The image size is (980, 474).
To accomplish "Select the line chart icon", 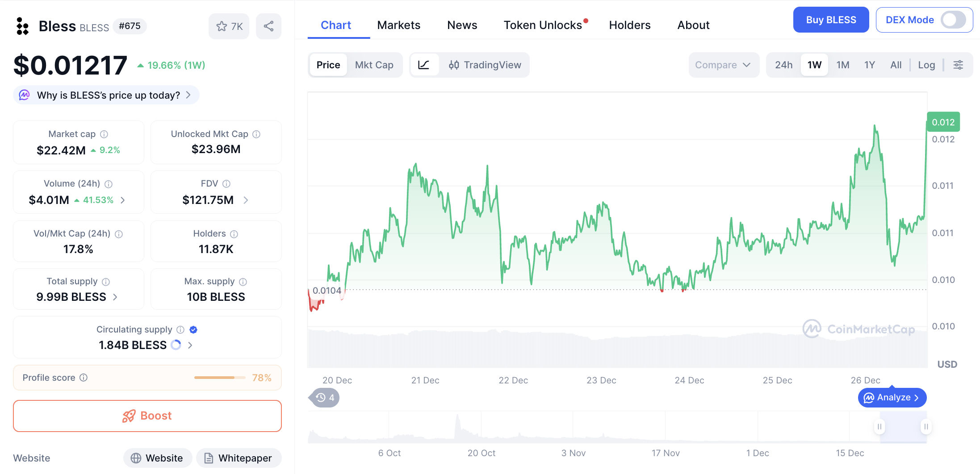I will pyautogui.click(x=423, y=65).
